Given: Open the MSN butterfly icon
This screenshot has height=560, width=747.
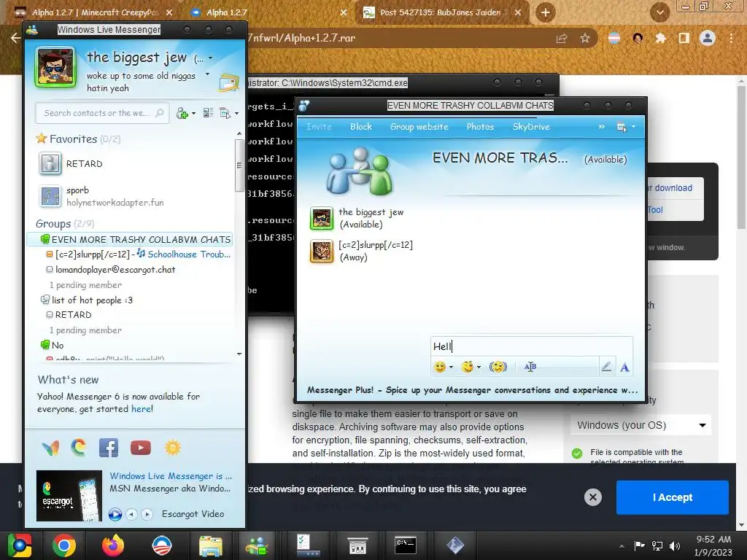Looking at the screenshot, I should pyautogui.click(x=50, y=448).
